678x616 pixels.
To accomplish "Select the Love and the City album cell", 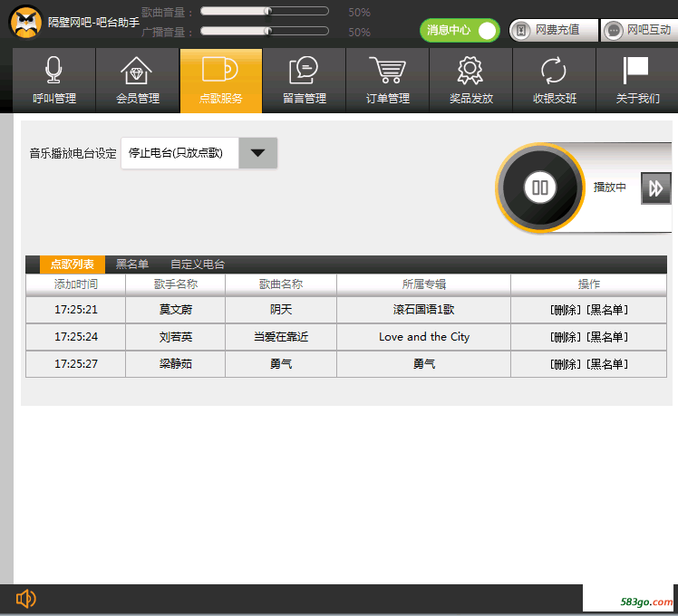I will point(424,337).
